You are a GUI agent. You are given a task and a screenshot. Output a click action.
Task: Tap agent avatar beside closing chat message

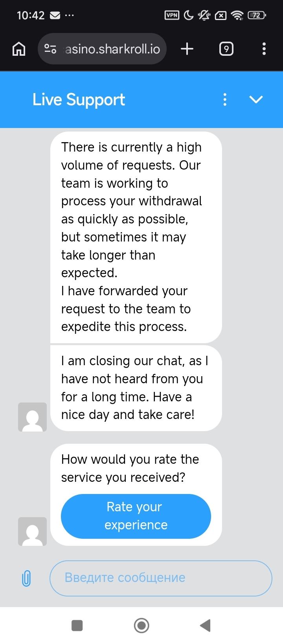pyautogui.click(x=32, y=417)
